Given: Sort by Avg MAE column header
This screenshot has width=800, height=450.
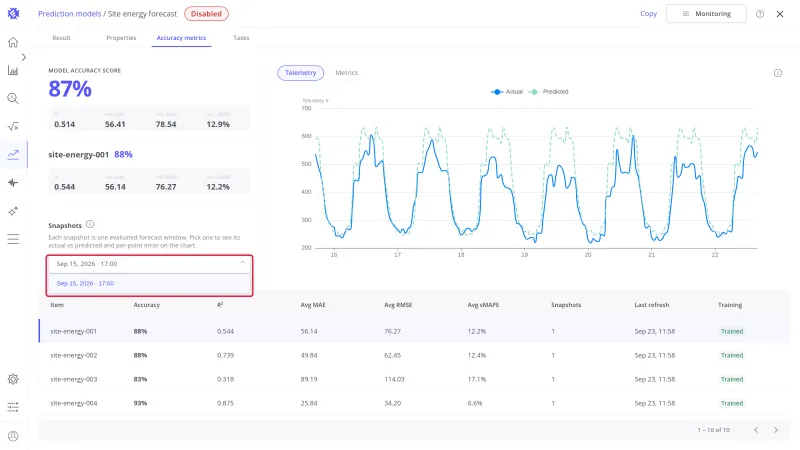Looking at the screenshot, I should pyautogui.click(x=313, y=305).
